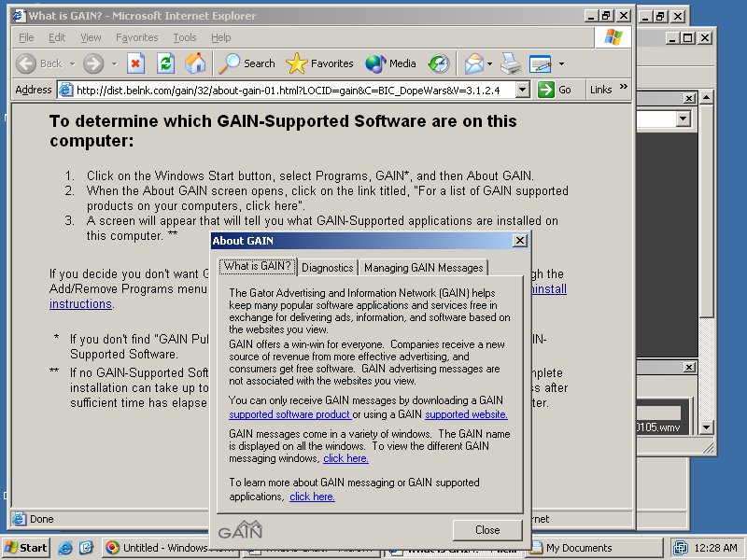Click 'click here' link for GAIN messaging windows
Screen dimensions: 747x560
click(x=345, y=458)
